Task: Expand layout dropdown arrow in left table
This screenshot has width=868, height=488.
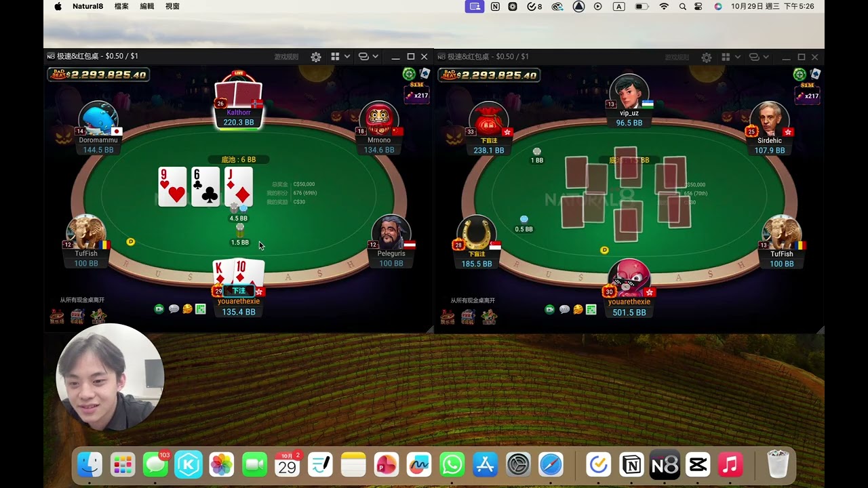Action: 347,57
